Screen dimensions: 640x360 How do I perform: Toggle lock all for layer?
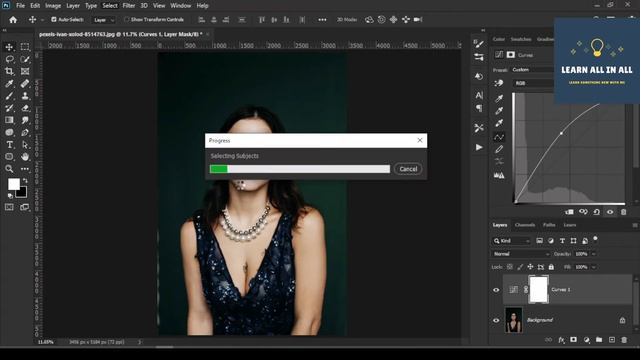pos(551,267)
